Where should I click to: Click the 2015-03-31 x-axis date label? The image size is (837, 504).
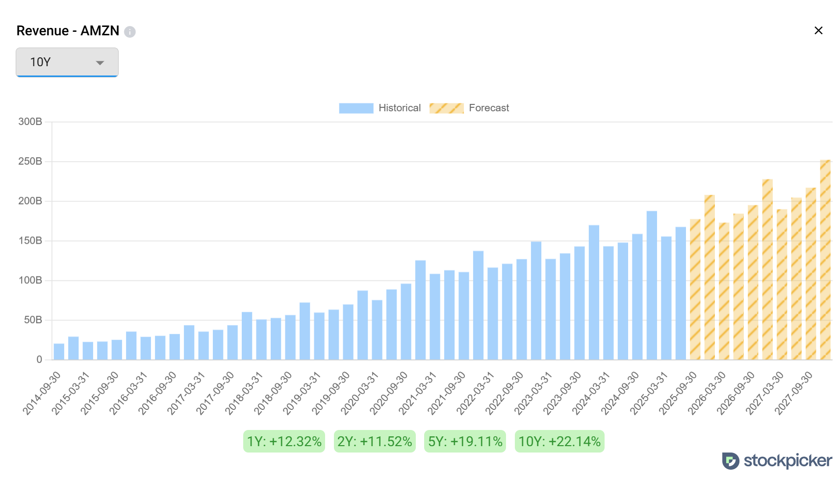[x=71, y=393]
